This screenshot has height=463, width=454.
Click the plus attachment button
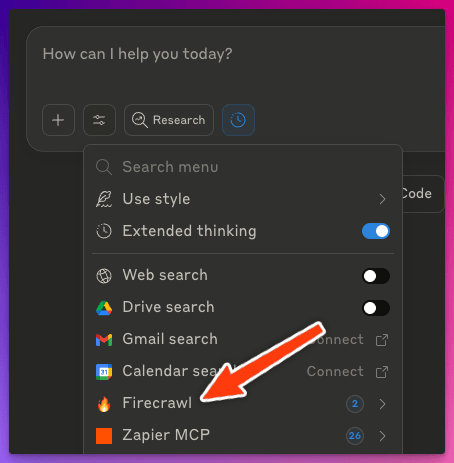(x=58, y=120)
